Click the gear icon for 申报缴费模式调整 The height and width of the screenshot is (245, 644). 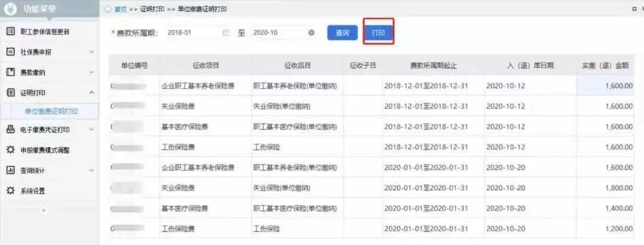[x=10, y=150]
